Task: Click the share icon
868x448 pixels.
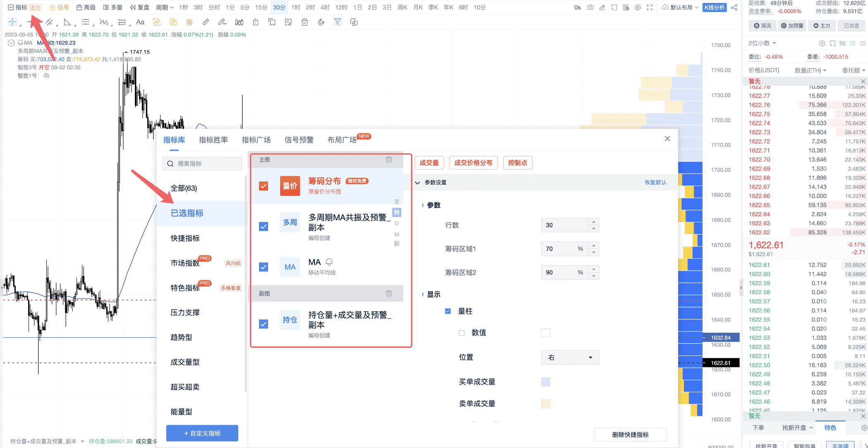Action: [x=734, y=7]
